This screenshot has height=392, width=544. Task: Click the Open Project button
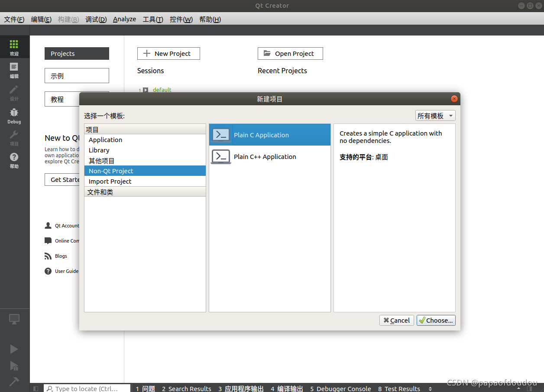pos(290,53)
